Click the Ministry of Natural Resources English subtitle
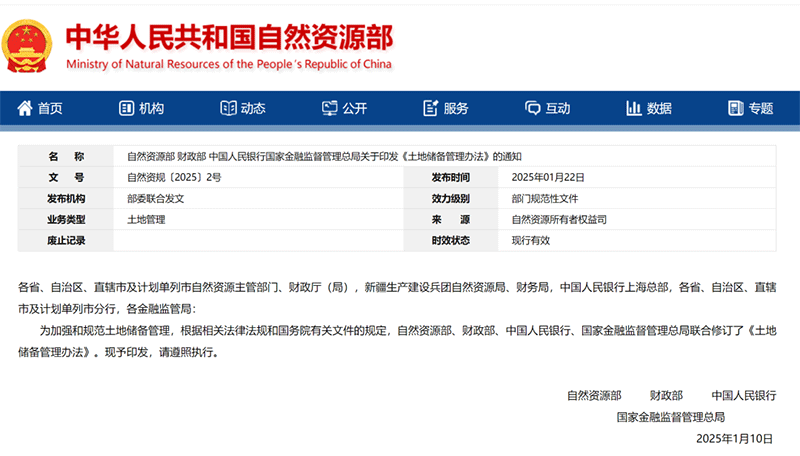The height and width of the screenshot is (456, 800). click(229, 65)
